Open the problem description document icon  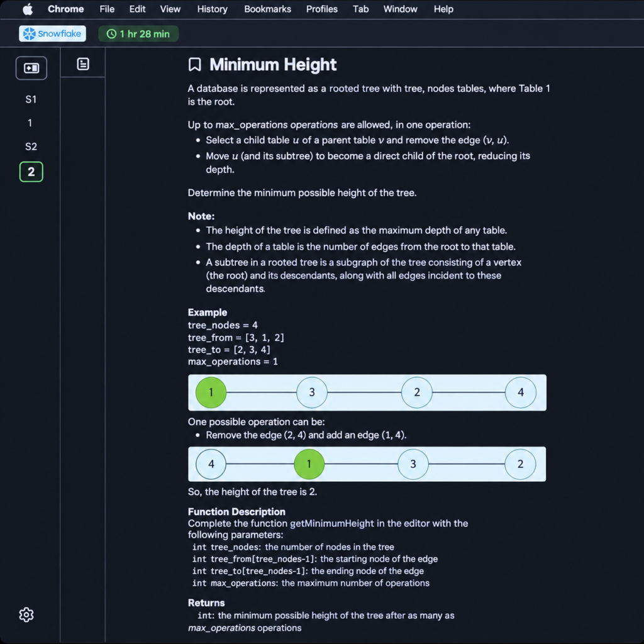pos(83,64)
